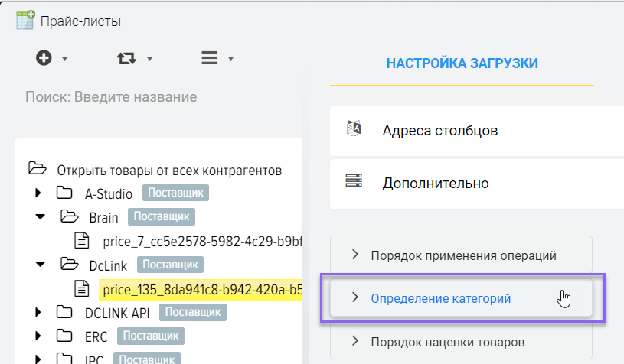The width and height of the screenshot is (624, 364).
Task: Open the hamburger menu icon
Action: [209, 58]
